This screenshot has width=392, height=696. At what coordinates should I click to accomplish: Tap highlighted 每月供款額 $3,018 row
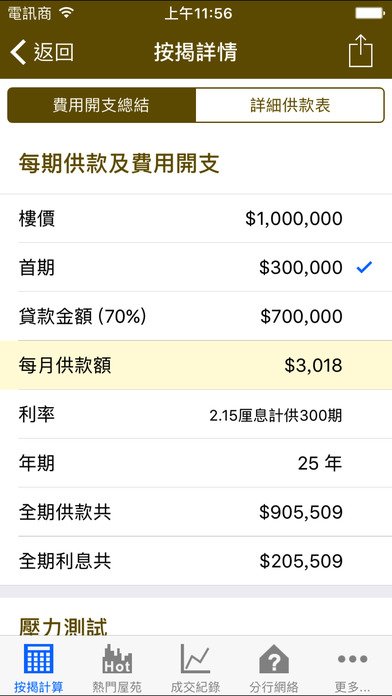pyautogui.click(x=196, y=365)
